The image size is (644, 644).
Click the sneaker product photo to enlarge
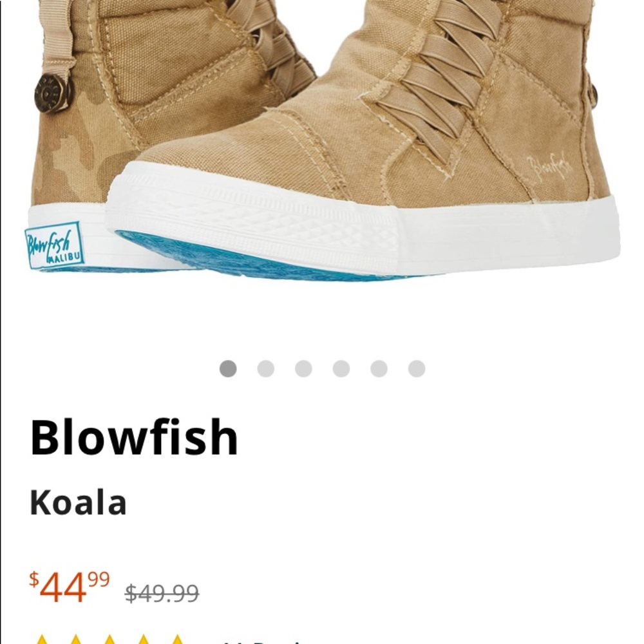322,148
